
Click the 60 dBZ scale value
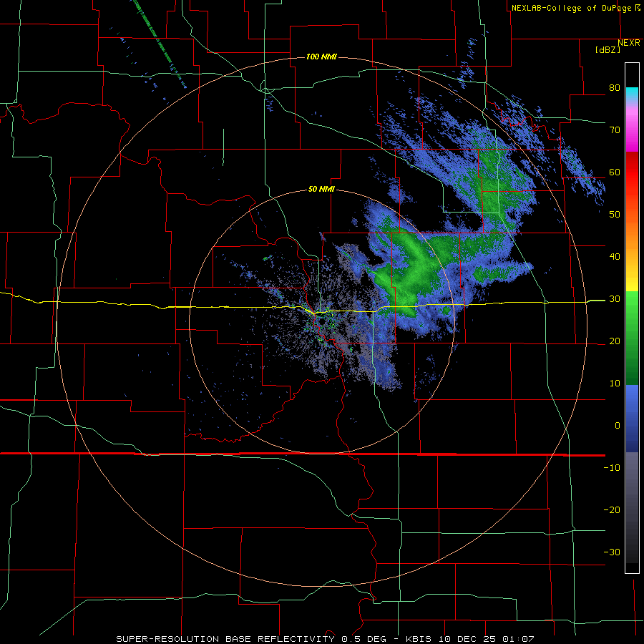pos(615,172)
